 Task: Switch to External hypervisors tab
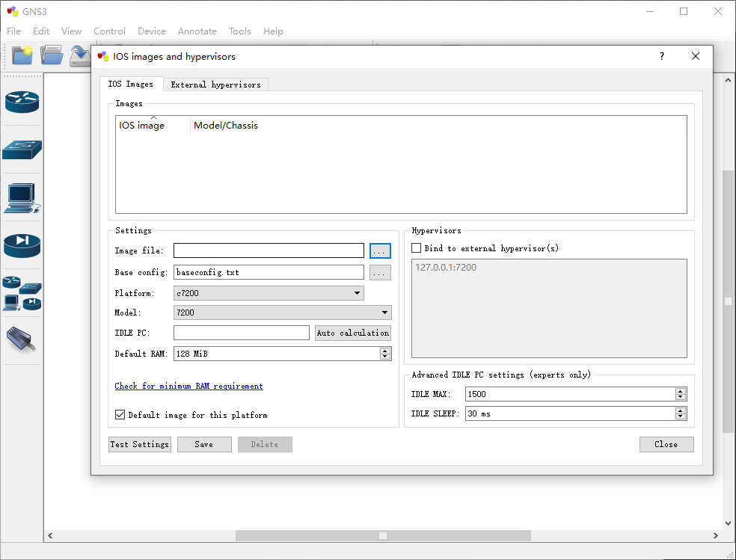[216, 84]
